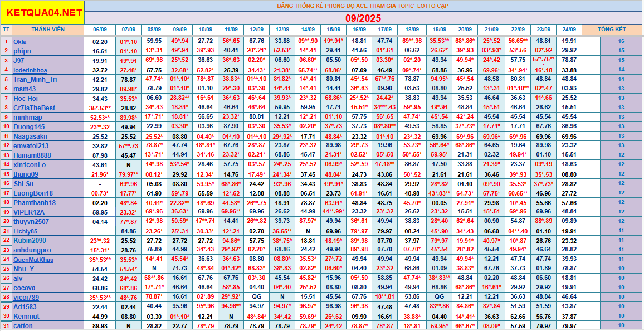This screenshot has width=644, height=331.
Task: Select the 06/09 date column header
Action: click(x=100, y=29)
